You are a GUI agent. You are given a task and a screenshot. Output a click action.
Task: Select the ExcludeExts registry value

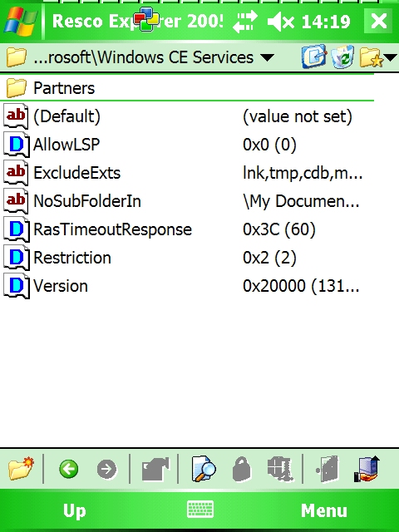point(186,173)
